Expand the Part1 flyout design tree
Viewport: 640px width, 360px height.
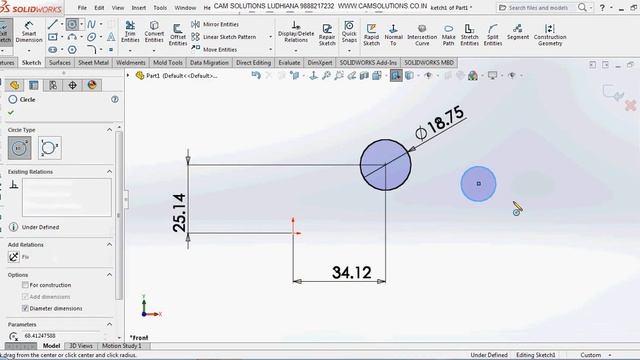(128, 76)
